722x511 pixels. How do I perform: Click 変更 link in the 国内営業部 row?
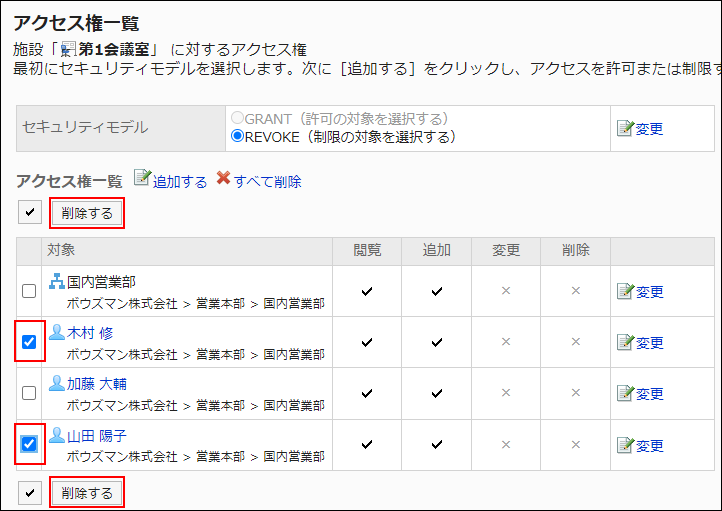[649, 292]
